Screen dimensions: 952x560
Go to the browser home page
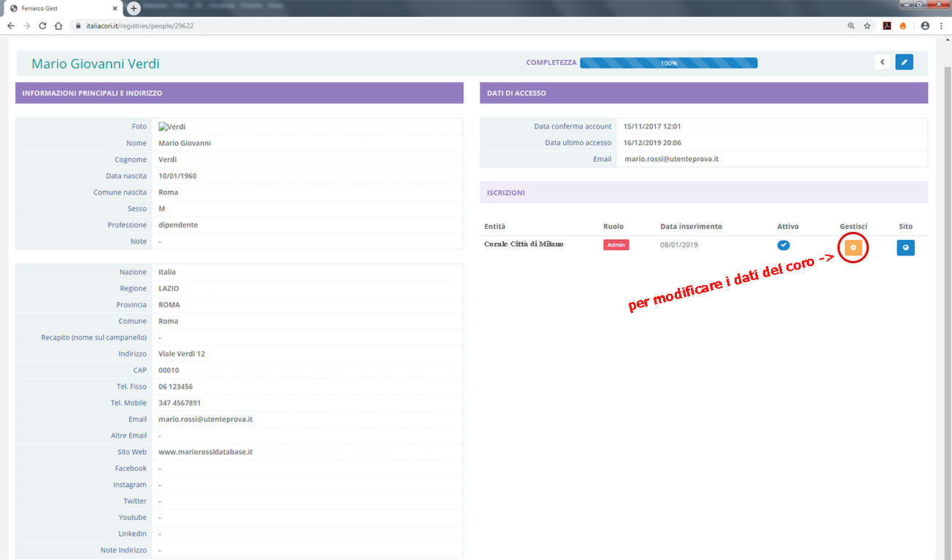(58, 26)
